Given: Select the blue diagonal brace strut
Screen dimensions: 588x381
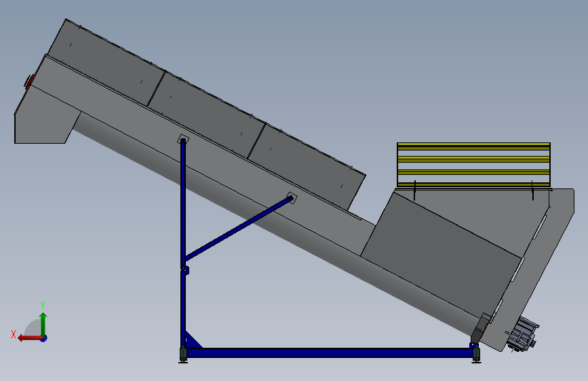Looking at the screenshot, I should (239, 228).
